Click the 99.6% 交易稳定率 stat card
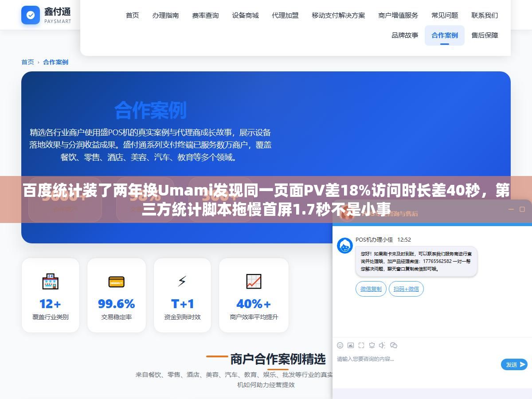 click(x=116, y=295)
